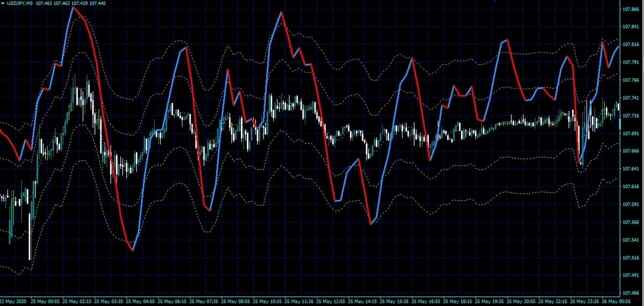
Task: Click the 107.466 price scale label
Action: tap(630, 293)
